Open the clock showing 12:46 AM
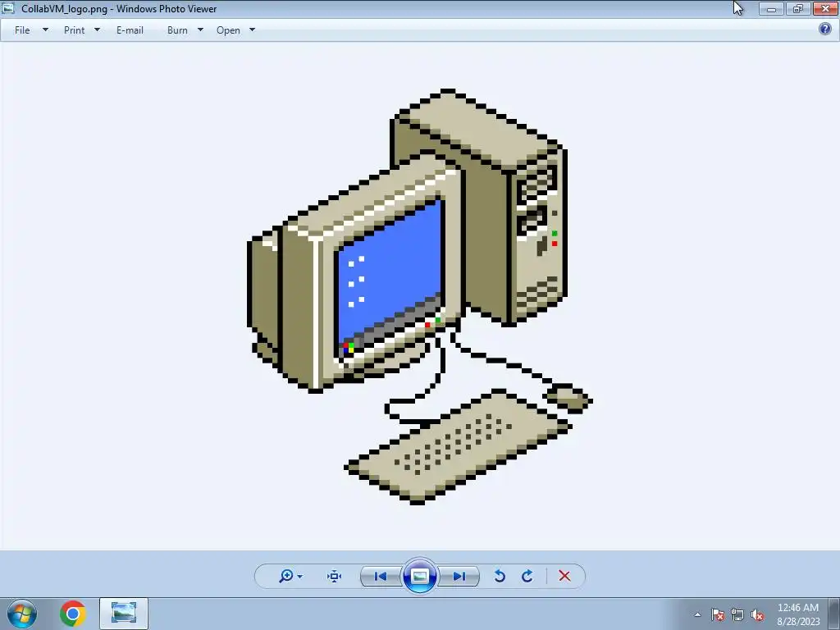The height and width of the screenshot is (630, 840). 798,614
